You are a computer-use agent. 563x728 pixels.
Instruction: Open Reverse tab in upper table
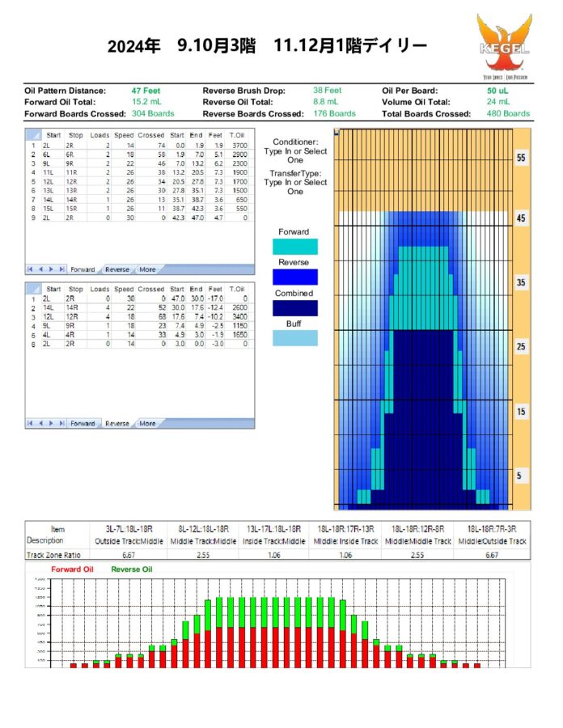[117, 269]
